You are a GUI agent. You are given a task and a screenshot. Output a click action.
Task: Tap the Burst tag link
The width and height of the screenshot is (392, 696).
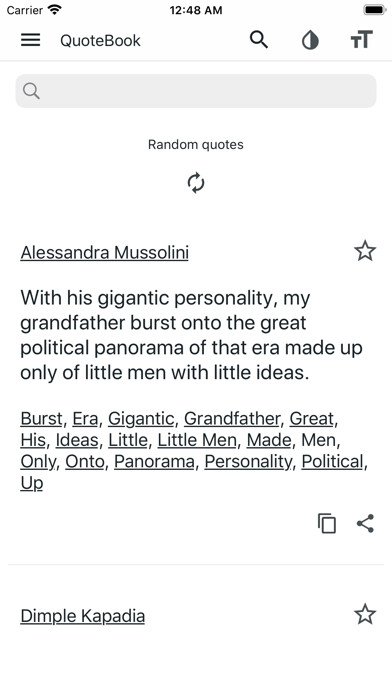[x=41, y=419]
